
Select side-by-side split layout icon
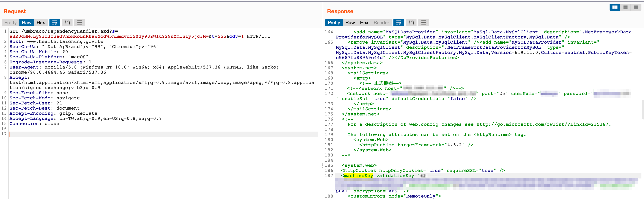pos(615,7)
